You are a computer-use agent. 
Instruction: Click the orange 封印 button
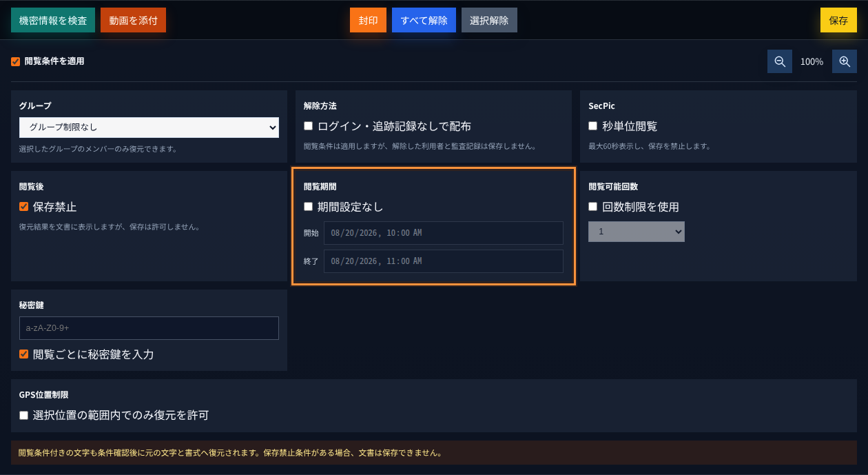point(368,21)
